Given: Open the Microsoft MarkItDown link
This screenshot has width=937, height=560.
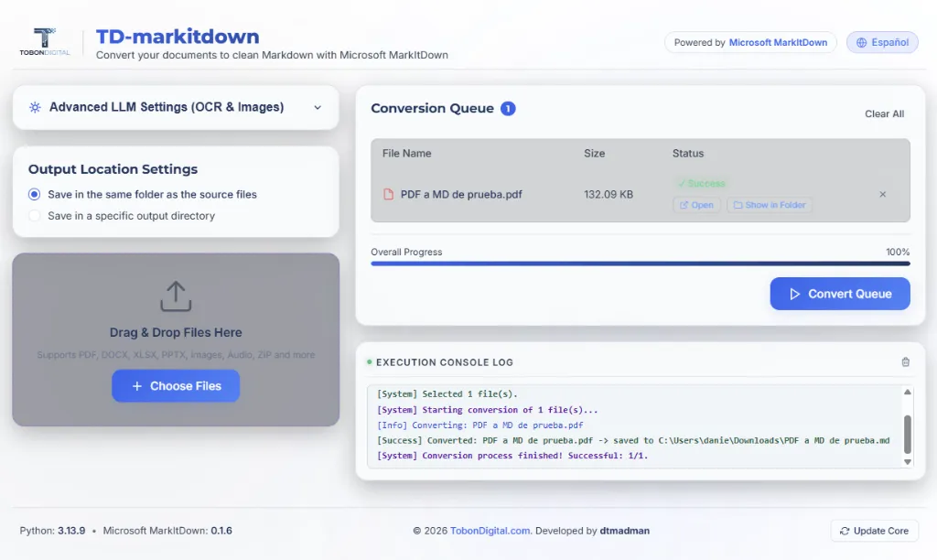Looking at the screenshot, I should [778, 42].
